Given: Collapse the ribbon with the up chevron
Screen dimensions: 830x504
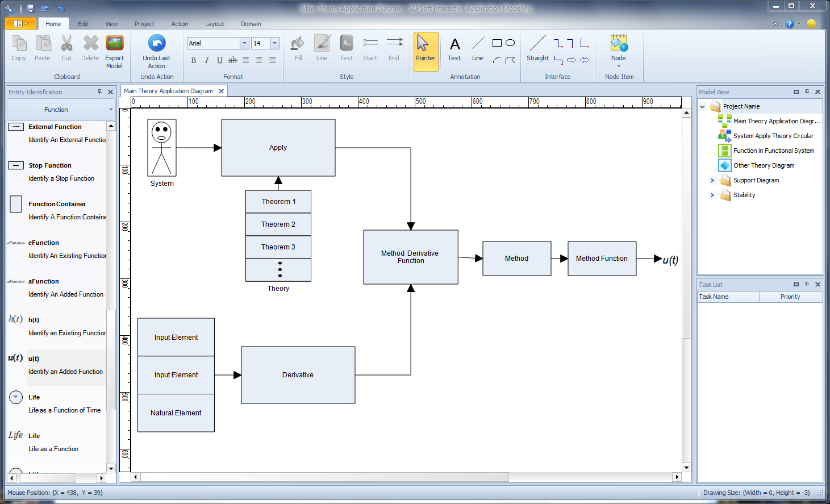Looking at the screenshot, I should click(x=775, y=24).
